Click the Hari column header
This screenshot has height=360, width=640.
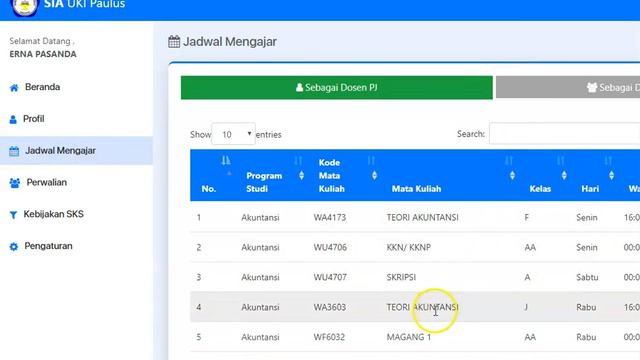590,189
